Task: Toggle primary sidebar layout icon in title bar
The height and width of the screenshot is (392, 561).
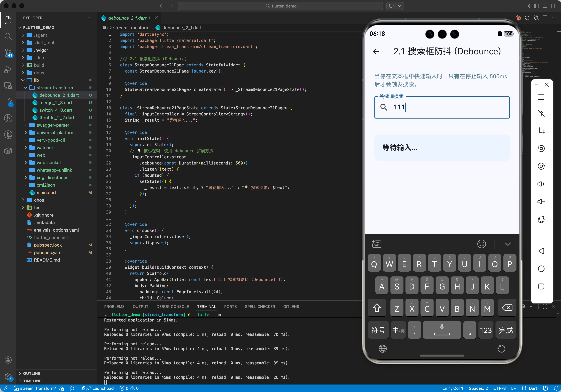Action: coord(536,6)
